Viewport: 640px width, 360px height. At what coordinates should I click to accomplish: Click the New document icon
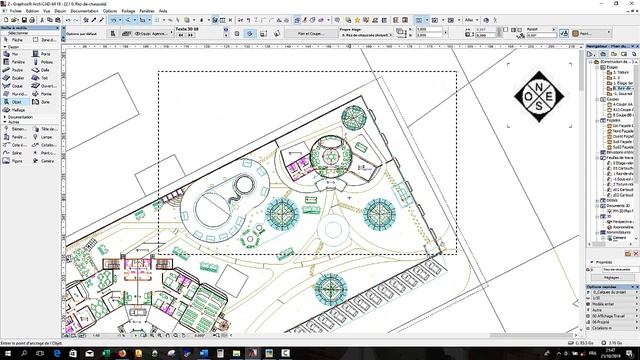(x=6, y=20)
